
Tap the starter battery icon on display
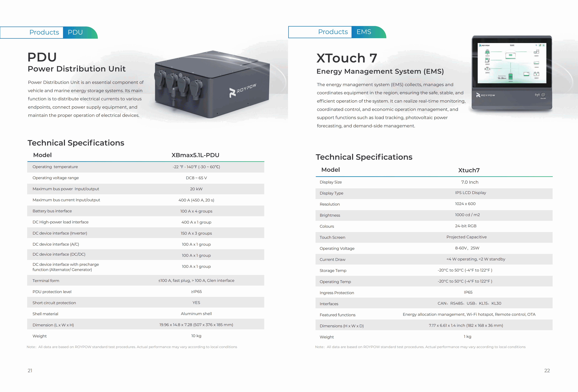pyautogui.click(x=536, y=74)
